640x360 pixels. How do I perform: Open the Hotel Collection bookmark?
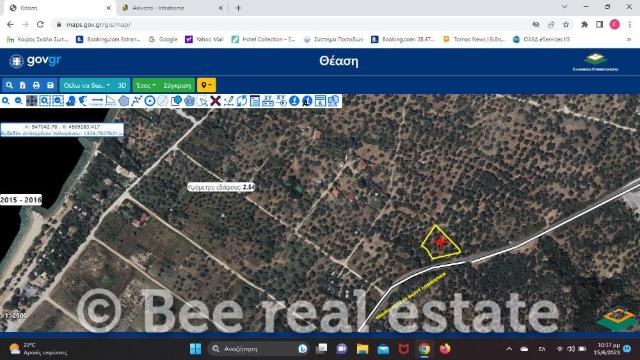(263, 39)
